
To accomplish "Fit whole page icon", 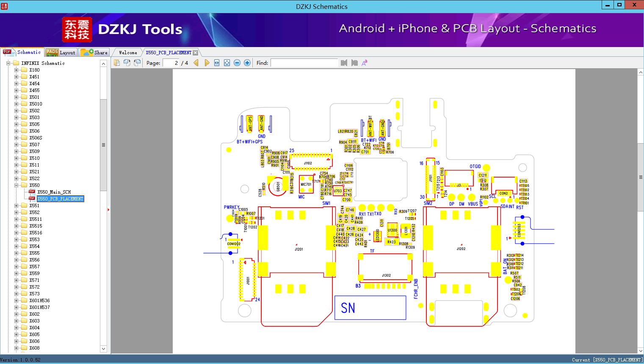I will (x=227, y=63).
